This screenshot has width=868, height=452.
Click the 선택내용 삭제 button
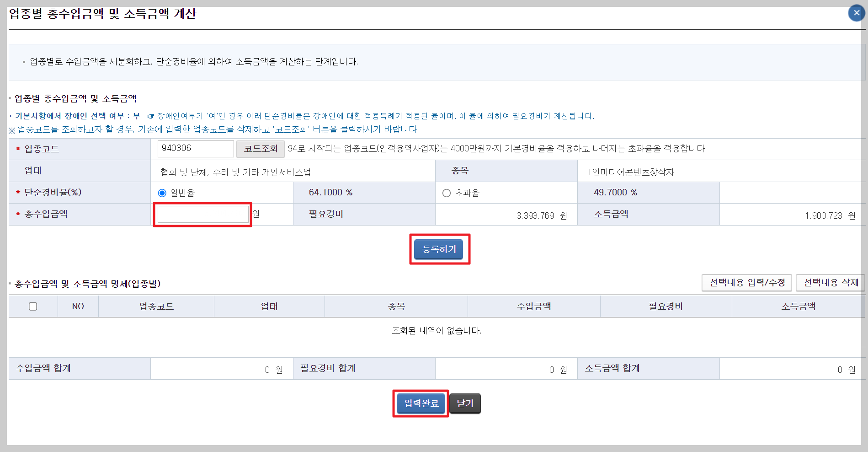tap(830, 283)
